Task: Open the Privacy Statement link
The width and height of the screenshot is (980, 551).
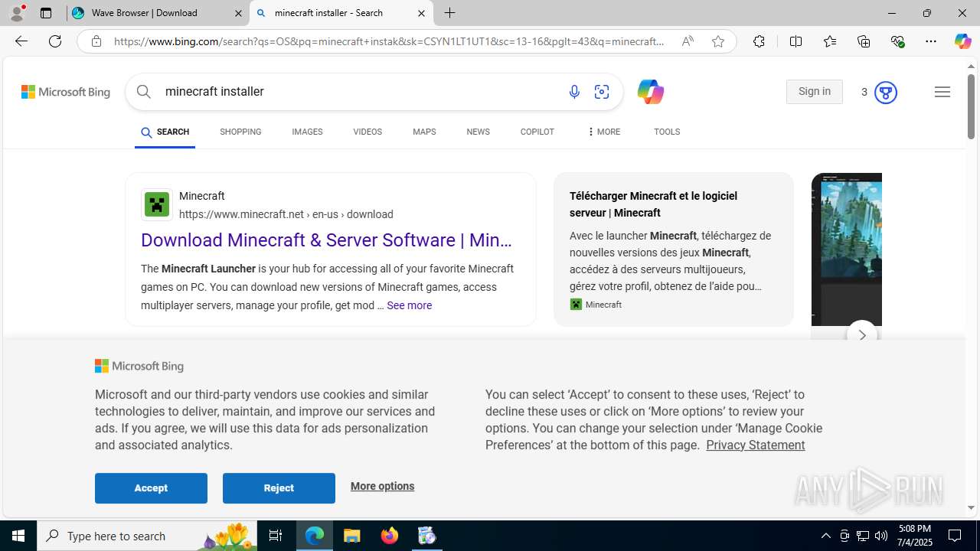Action: [x=755, y=445]
